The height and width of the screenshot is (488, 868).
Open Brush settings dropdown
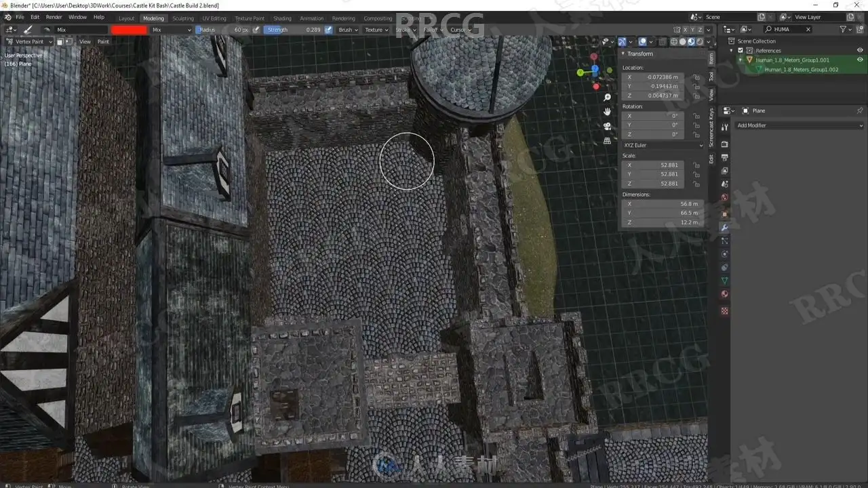(x=349, y=30)
